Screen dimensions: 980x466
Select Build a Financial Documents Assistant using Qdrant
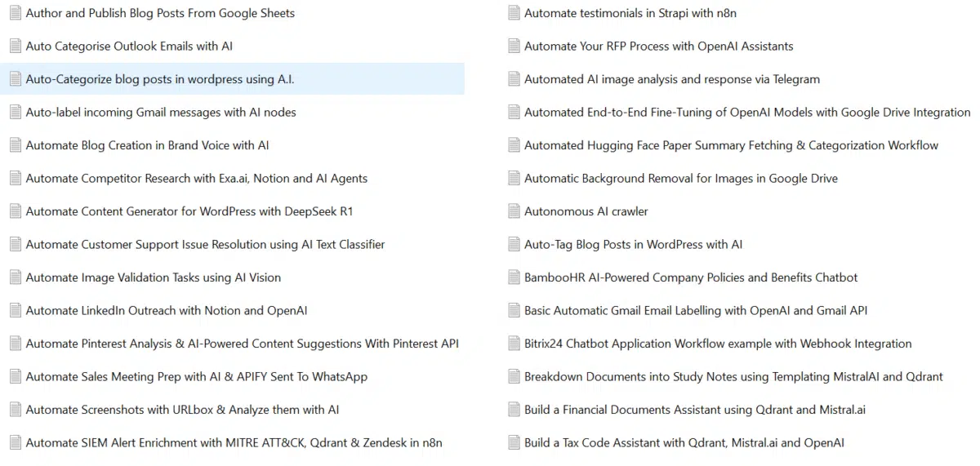tap(694, 410)
